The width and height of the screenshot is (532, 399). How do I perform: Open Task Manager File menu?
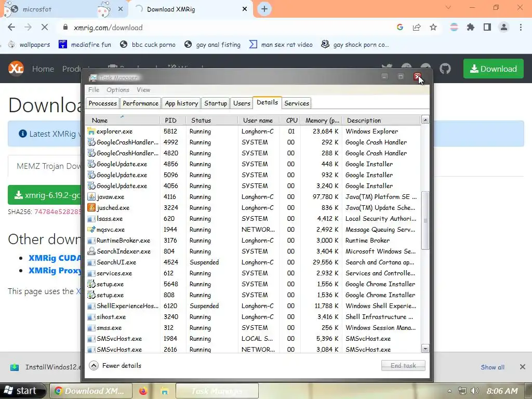(x=94, y=90)
